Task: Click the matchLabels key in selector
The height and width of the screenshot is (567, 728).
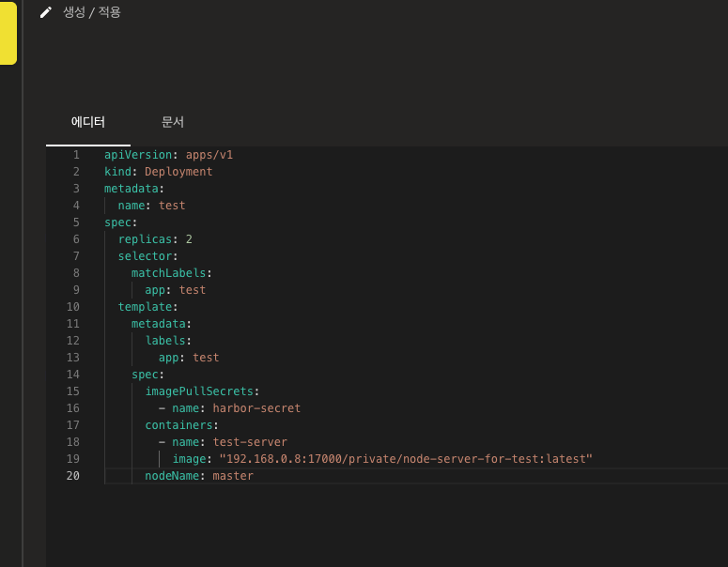Action: [169, 273]
